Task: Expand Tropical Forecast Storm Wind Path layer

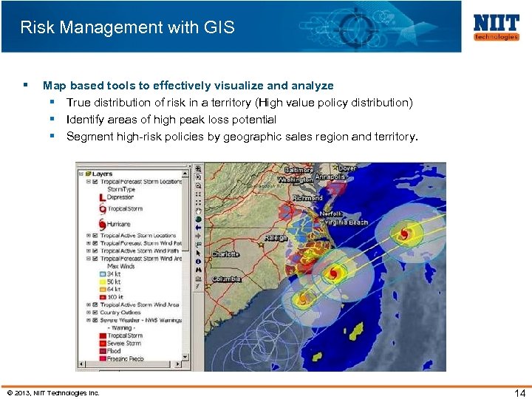Action: click(89, 243)
